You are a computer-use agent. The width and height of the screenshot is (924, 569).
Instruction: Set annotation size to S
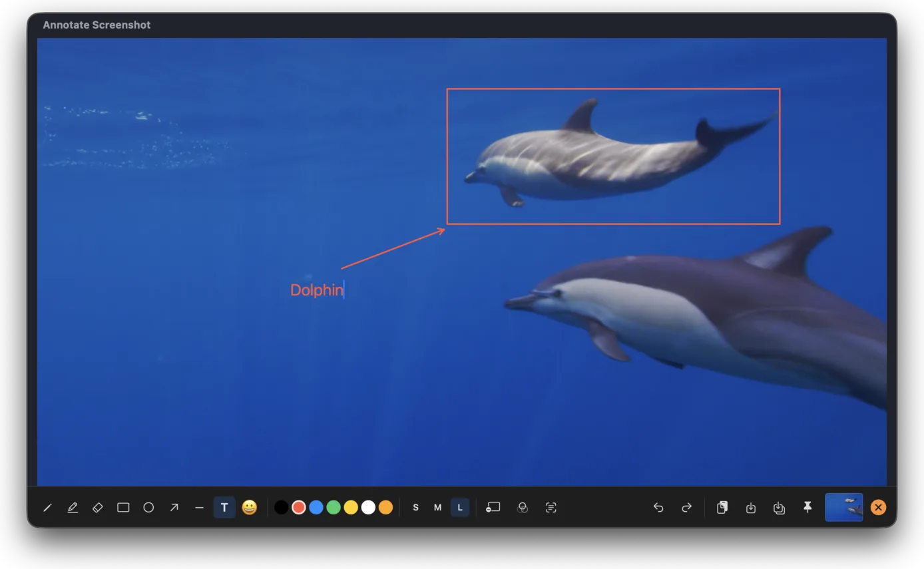[x=416, y=508]
